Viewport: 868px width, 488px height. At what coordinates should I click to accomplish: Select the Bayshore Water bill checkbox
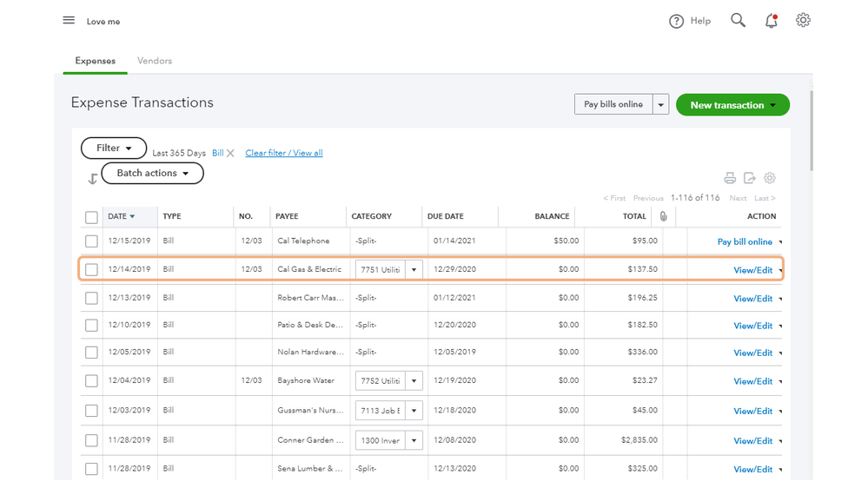(91, 381)
